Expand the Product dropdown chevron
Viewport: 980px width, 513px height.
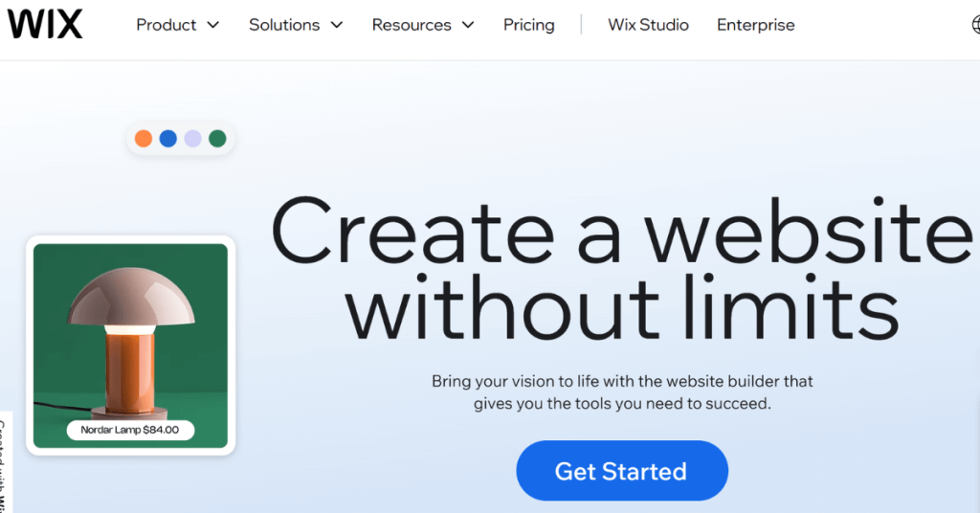click(213, 25)
